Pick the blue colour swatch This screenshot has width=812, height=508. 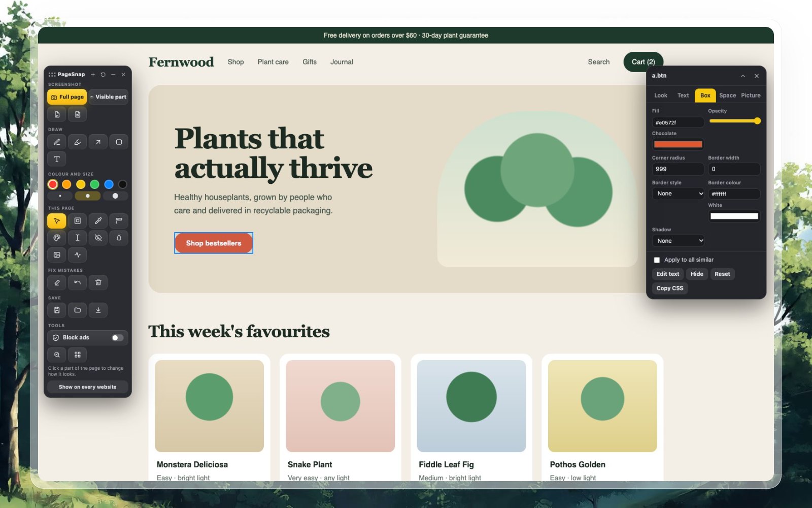click(x=109, y=184)
